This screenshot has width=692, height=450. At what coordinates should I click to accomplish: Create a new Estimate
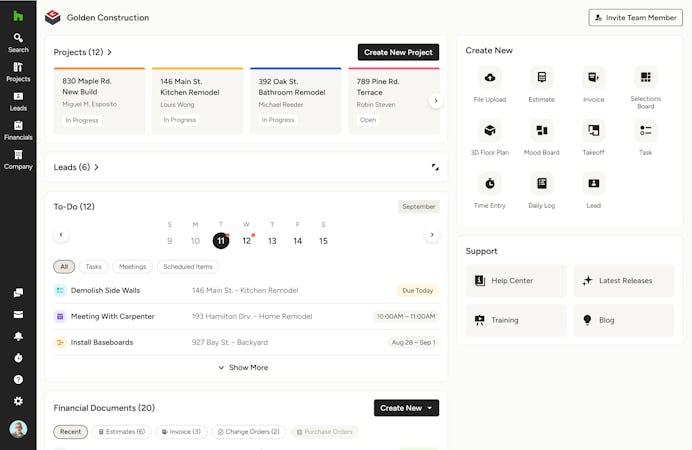coord(542,84)
